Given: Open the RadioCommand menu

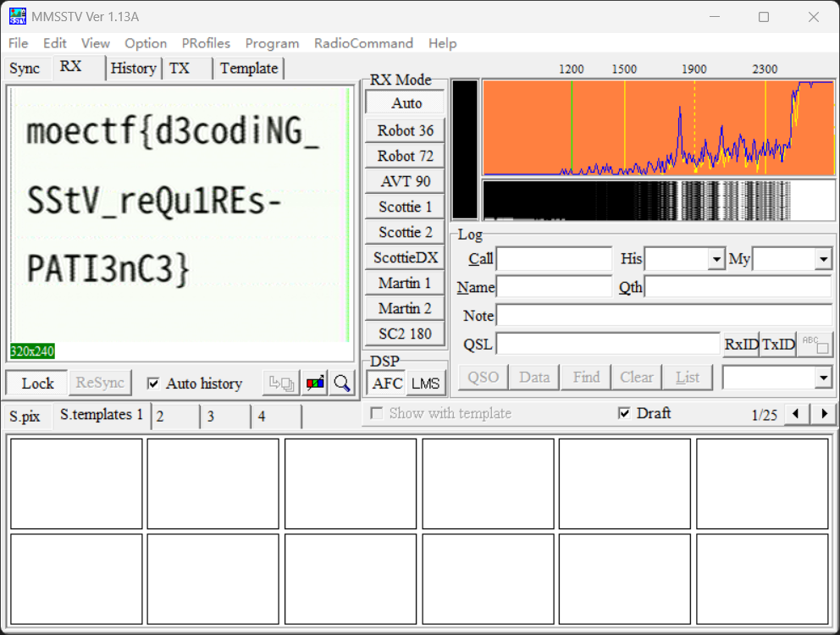Looking at the screenshot, I should point(363,43).
